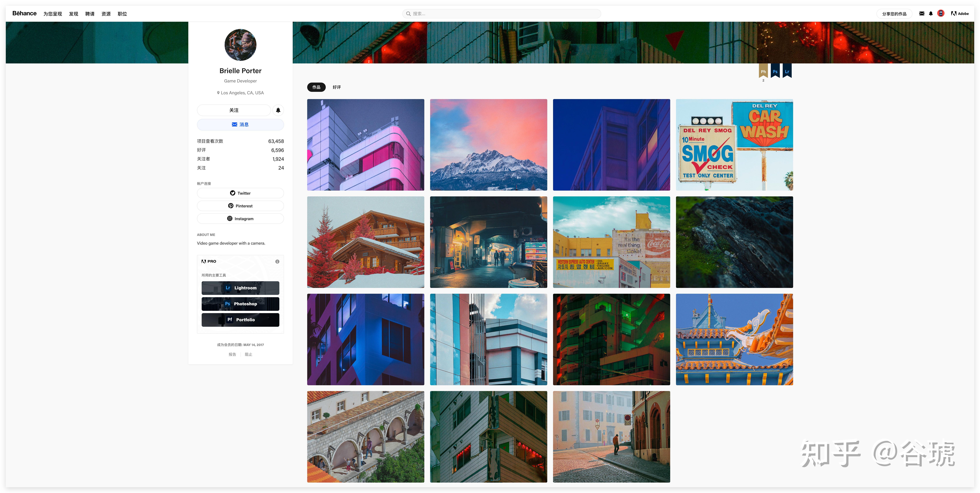The height and width of the screenshot is (493, 980).
Task: Click the PRO info circle icon
Action: pos(277,262)
